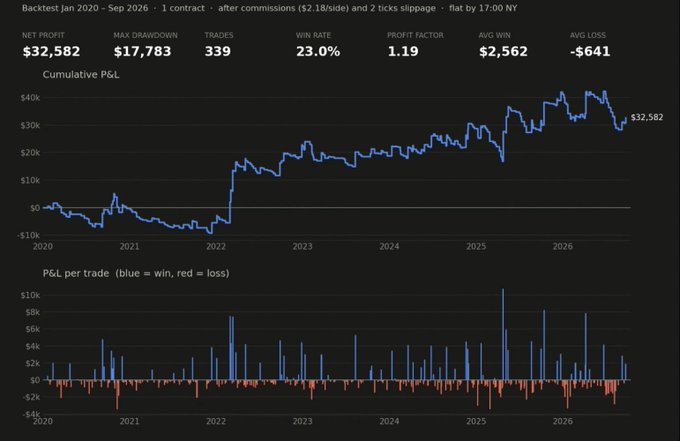Click the NET PROFIT label
This screenshot has height=441, width=680.
tap(43, 35)
